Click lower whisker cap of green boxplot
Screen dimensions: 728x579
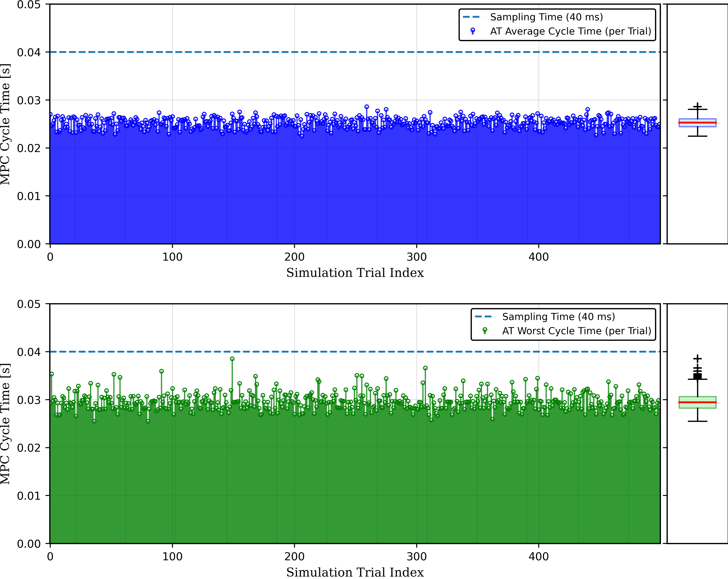pos(697,421)
